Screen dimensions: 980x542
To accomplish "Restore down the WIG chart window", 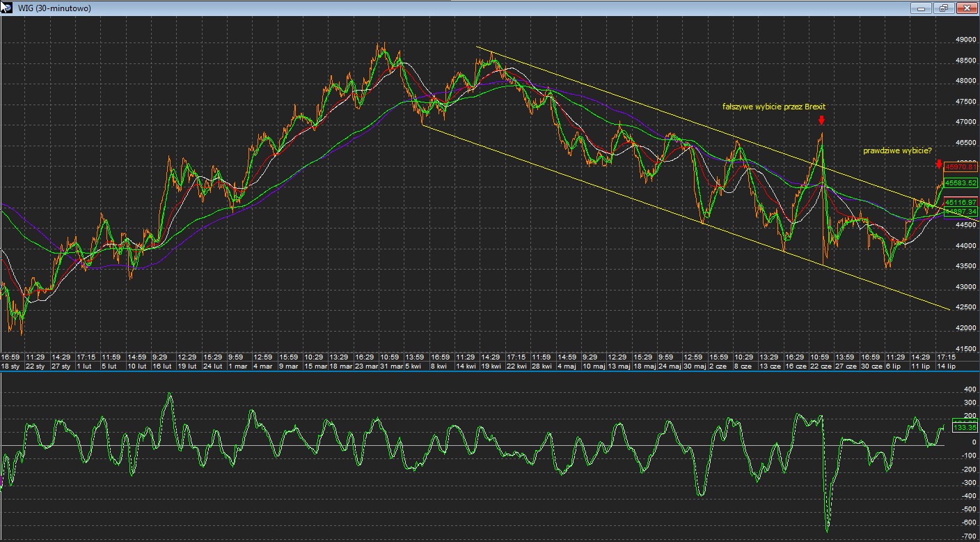I will (x=944, y=8).
